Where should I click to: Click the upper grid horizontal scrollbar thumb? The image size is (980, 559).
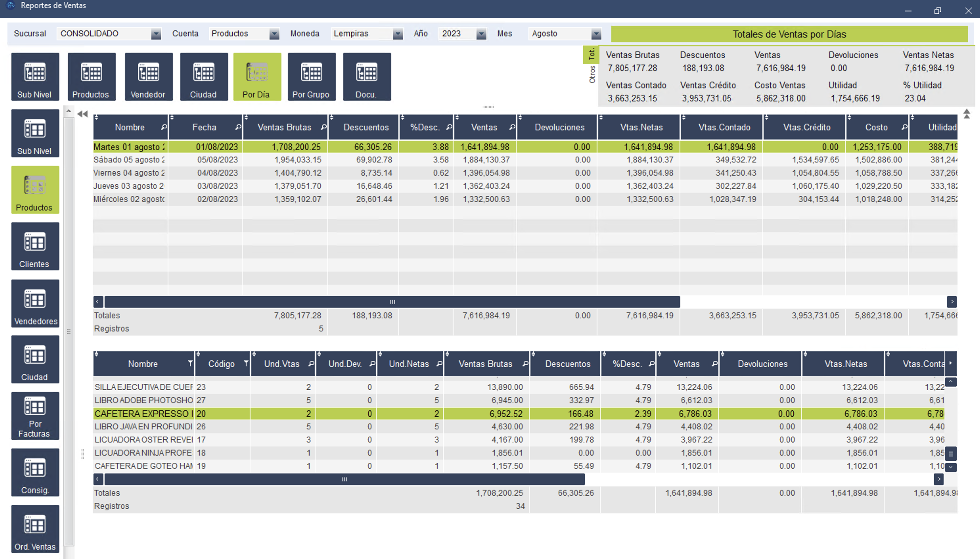pos(392,302)
